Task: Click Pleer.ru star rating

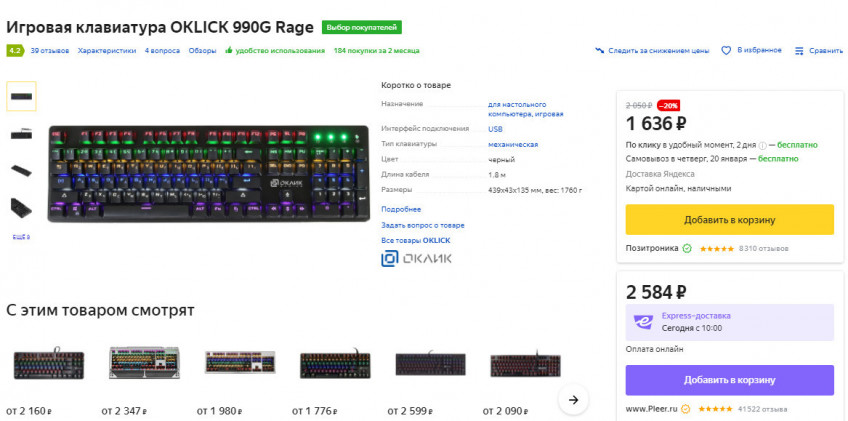Action: click(715, 409)
